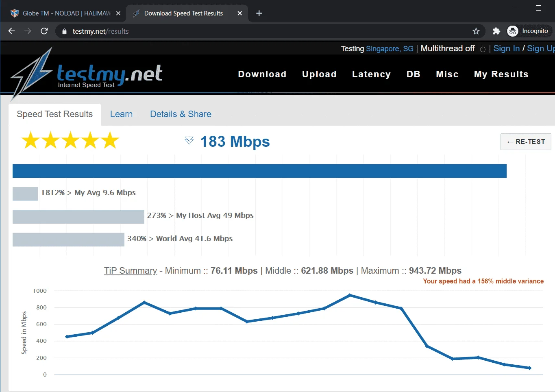Click the 340% > World Avg label

click(180, 239)
